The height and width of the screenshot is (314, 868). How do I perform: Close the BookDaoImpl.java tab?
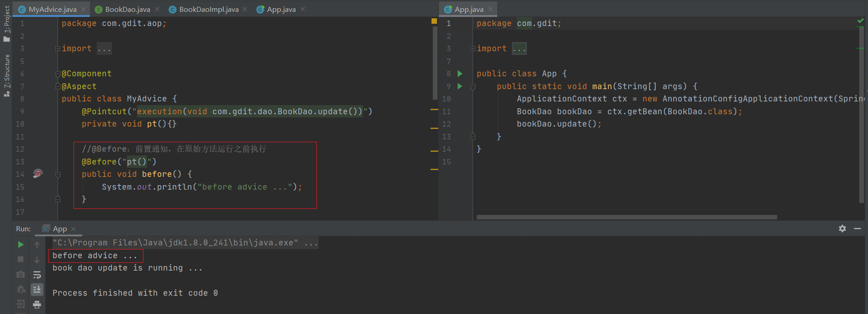pyautogui.click(x=245, y=9)
